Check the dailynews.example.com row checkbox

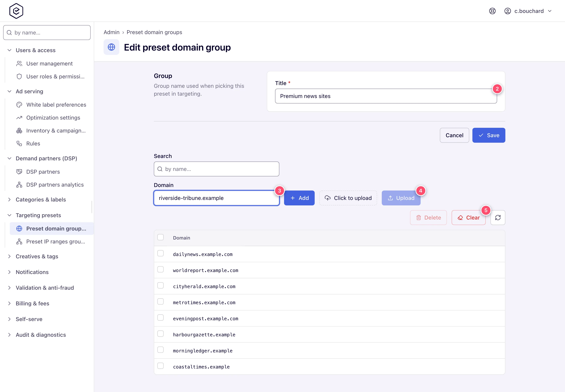click(x=160, y=253)
